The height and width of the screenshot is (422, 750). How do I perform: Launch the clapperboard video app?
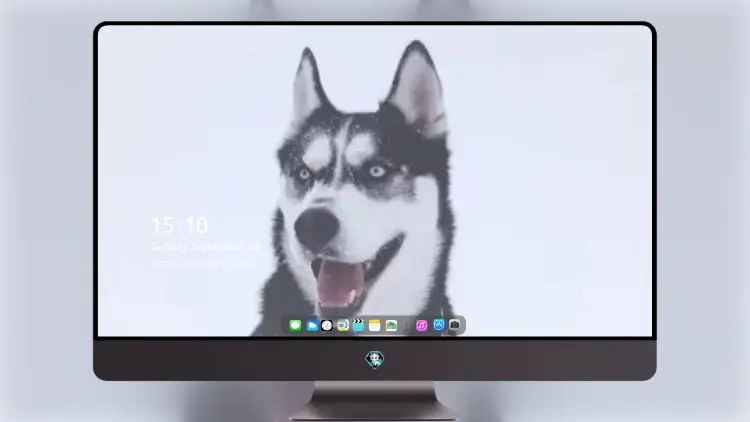coord(358,326)
